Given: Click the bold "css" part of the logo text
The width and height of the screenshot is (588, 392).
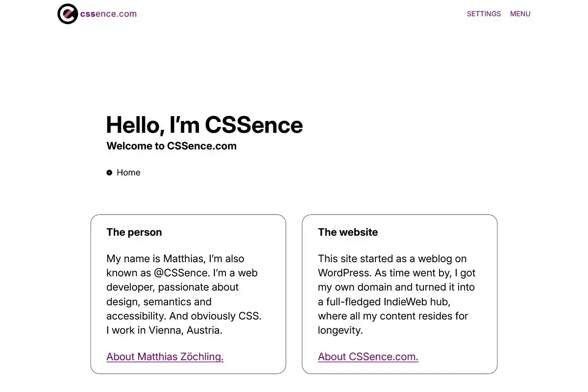Looking at the screenshot, I should coord(88,14).
